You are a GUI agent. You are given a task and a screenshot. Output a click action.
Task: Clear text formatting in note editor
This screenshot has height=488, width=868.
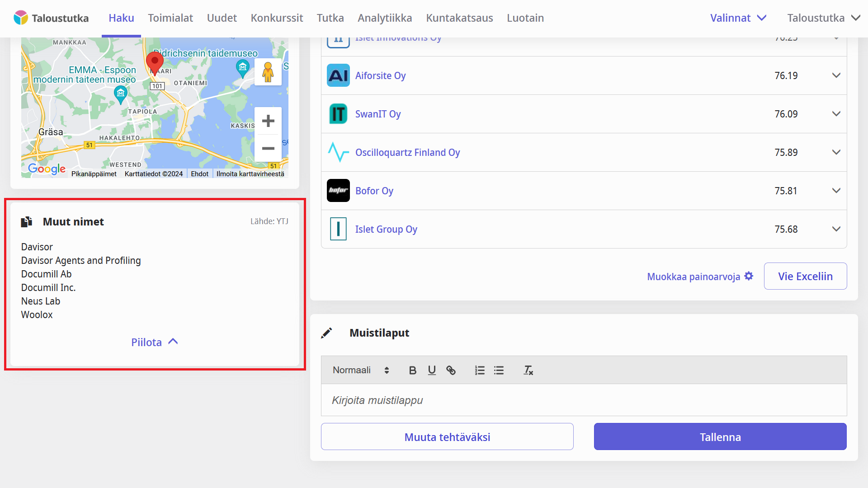[x=528, y=371]
